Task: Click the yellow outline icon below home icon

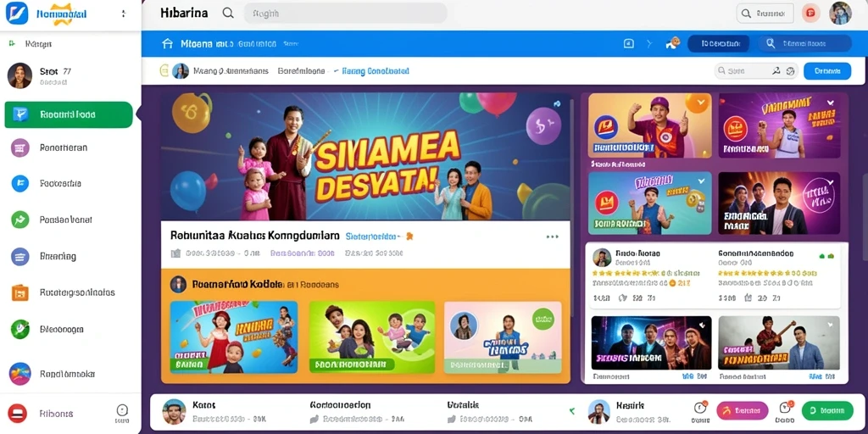Action: 164,70
